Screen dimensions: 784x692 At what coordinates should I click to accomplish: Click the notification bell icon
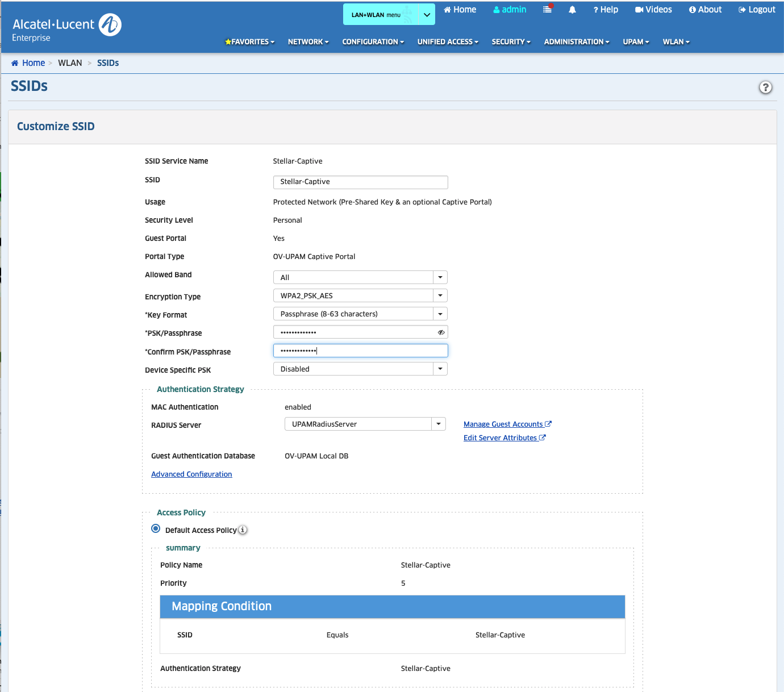pyautogui.click(x=572, y=10)
